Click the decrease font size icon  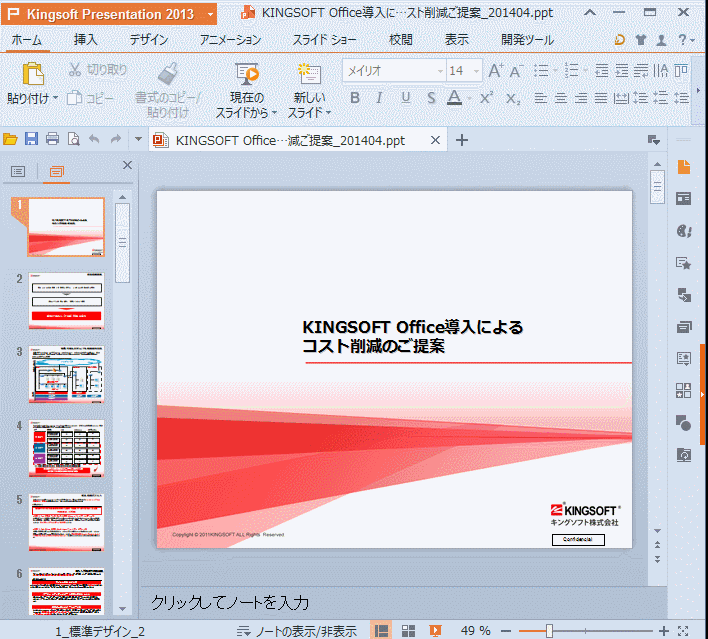coord(516,71)
